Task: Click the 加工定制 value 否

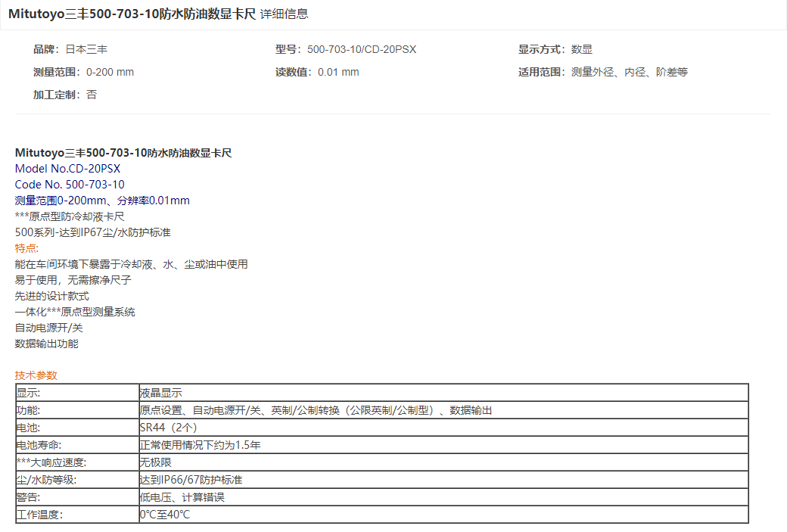Action: click(92, 95)
